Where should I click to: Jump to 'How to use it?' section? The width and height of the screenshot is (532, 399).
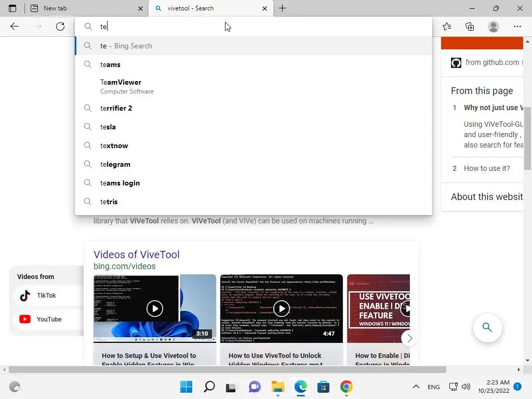coord(487,168)
